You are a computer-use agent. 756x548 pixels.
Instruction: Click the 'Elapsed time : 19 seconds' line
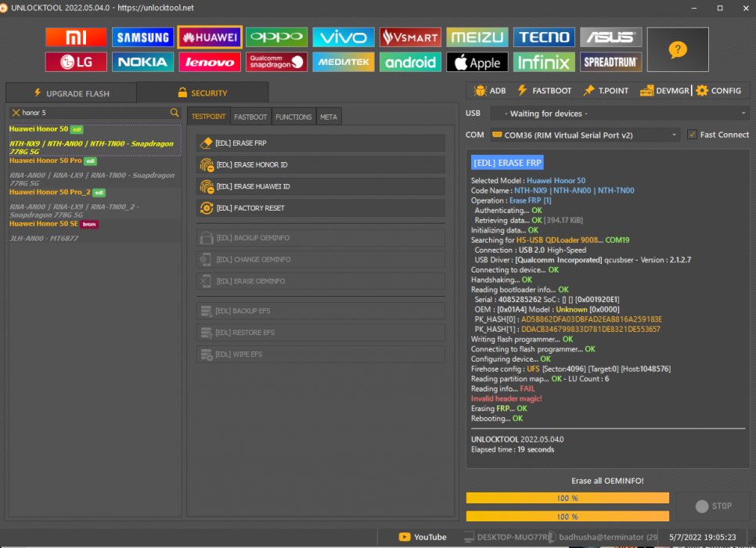point(513,449)
